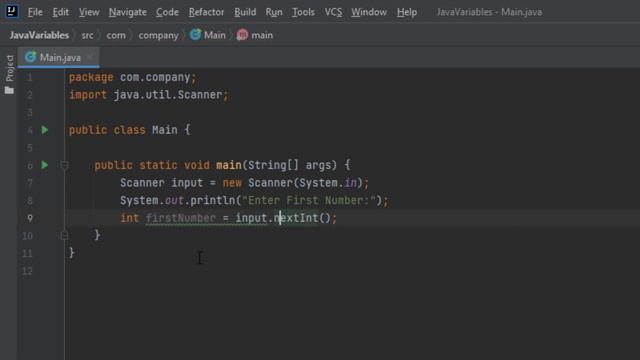This screenshot has width=640, height=360.
Task: Click 'println' on line 8
Action: coord(213,200)
